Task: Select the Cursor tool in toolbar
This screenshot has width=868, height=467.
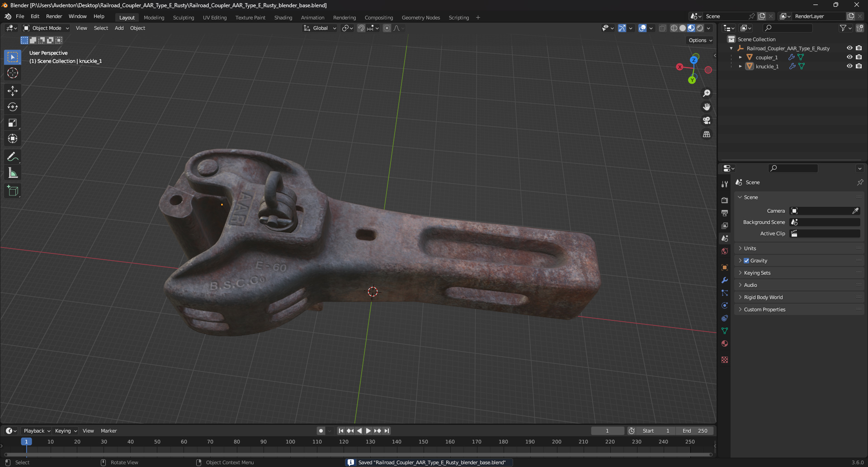Action: pos(13,73)
